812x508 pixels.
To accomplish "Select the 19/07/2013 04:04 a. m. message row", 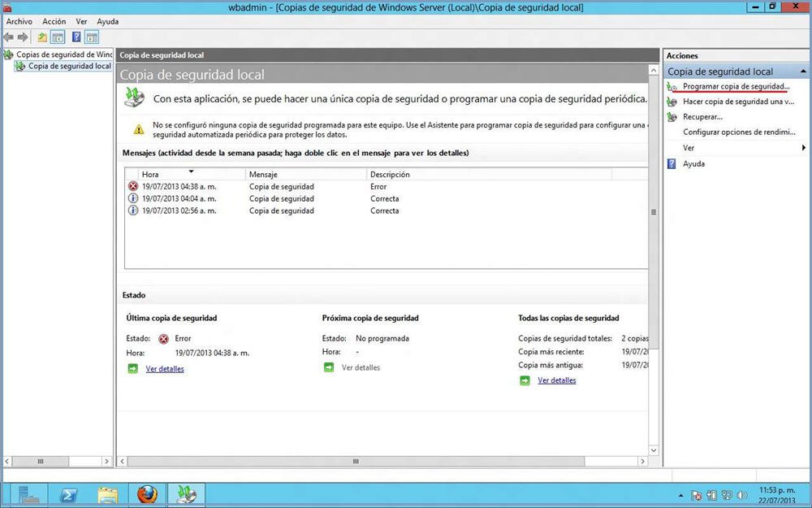I will (386, 198).
